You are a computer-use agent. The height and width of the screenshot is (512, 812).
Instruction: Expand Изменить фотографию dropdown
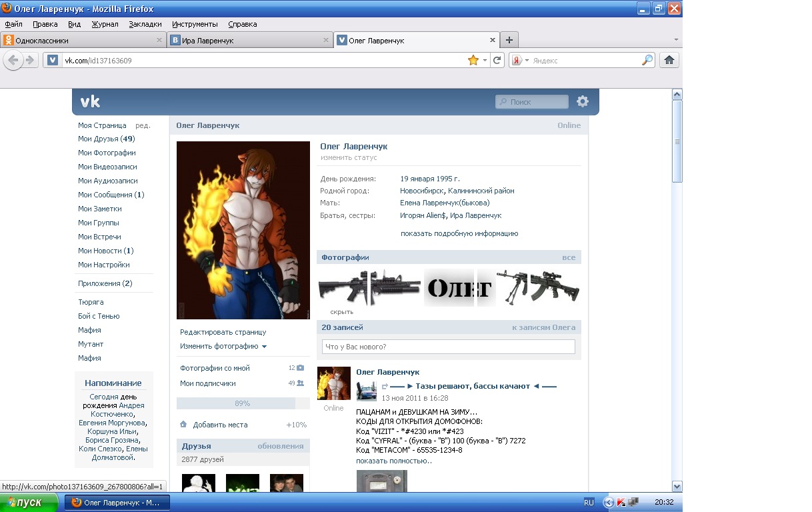pyautogui.click(x=223, y=347)
